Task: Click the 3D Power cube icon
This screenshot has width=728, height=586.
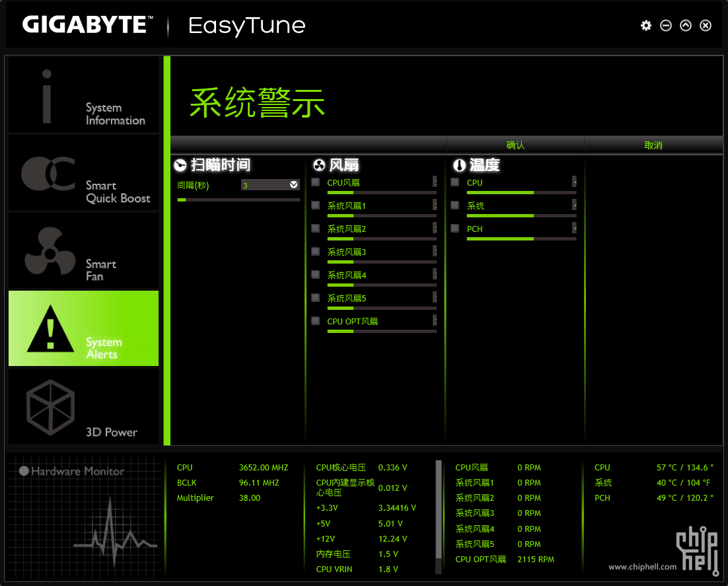Action: coord(50,407)
